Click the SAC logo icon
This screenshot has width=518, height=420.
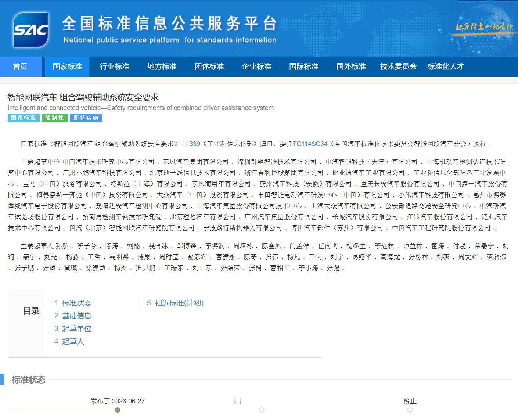[30, 30]
